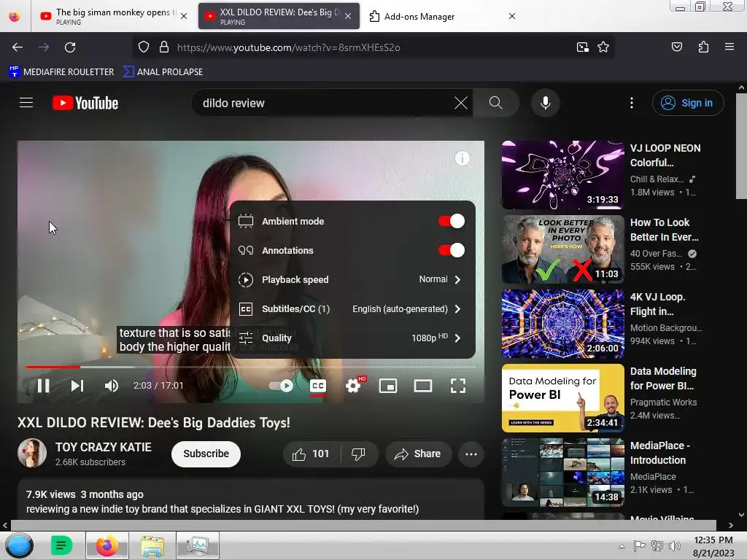Image resolution: width=747 pixels, height=560 pixels.
Task: Reload the current page
Action: (70, 47)
